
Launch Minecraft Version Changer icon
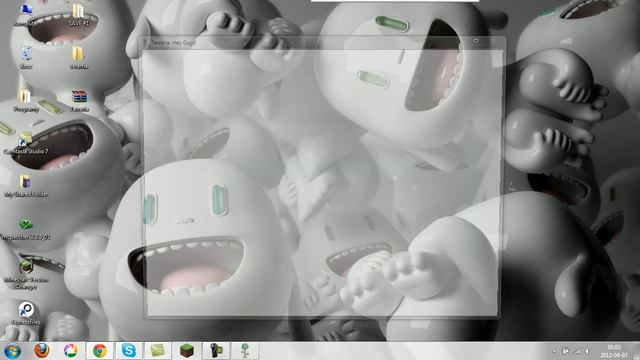pyautogui.click(x=26, y=274)
